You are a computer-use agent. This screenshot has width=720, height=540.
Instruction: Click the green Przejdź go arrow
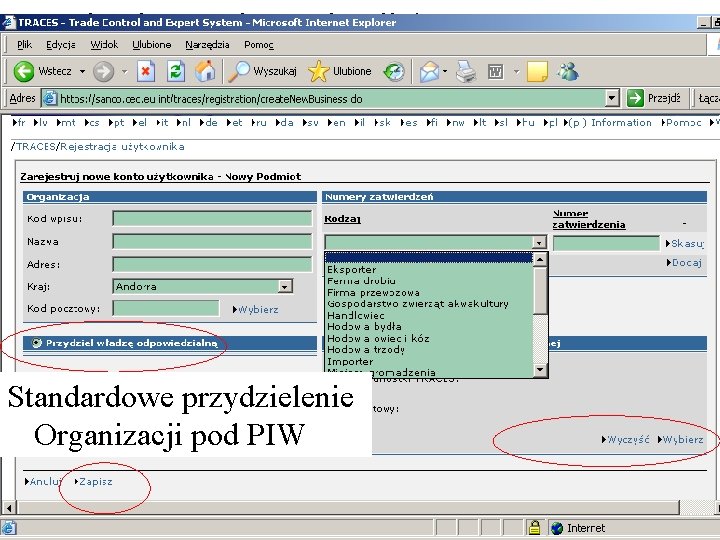[635, 98]
